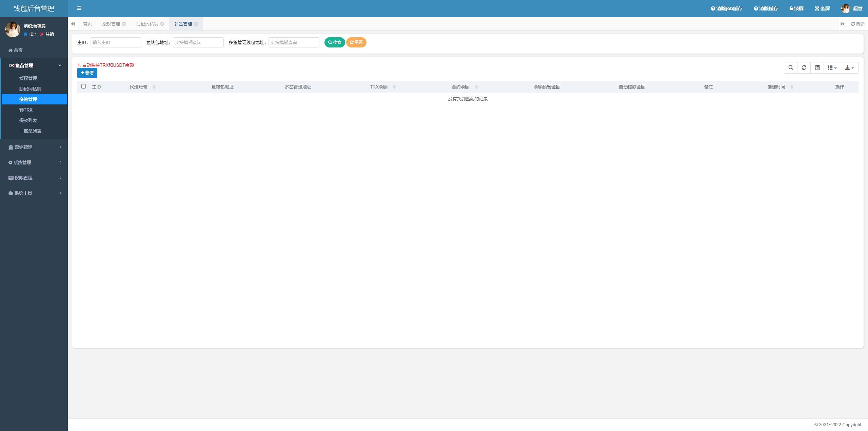Click the blue 新增 button
Viewport: 868px width, 431px height.
coord(87,73)
